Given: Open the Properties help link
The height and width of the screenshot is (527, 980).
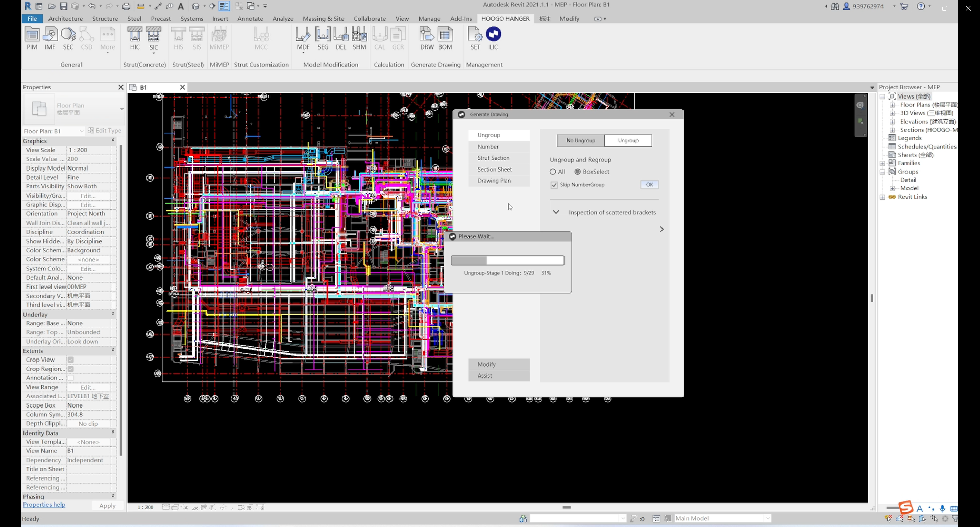Looking at the screenshot, I should pyautogui.click(x=44, y=505).
